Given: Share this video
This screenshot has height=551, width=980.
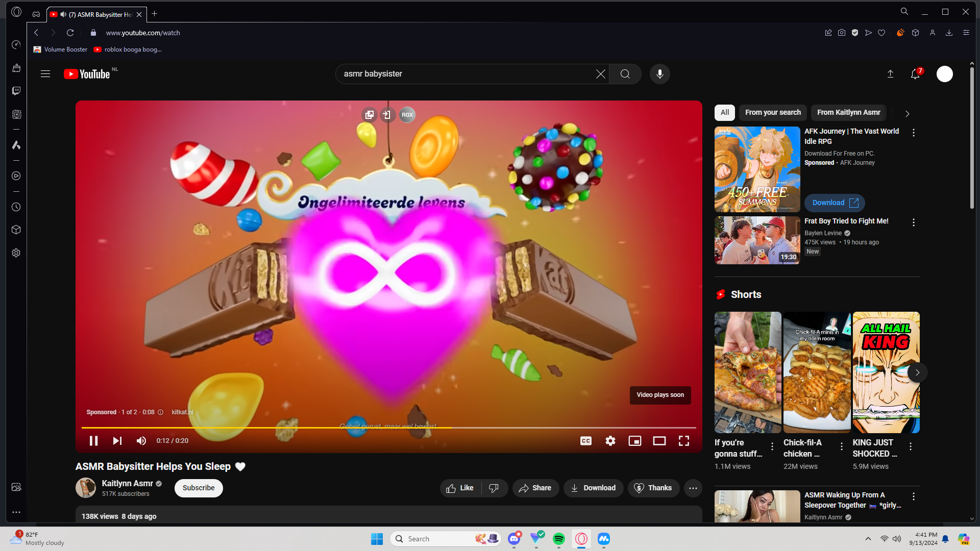Looking at the screenshot, I should pos(535,488).
